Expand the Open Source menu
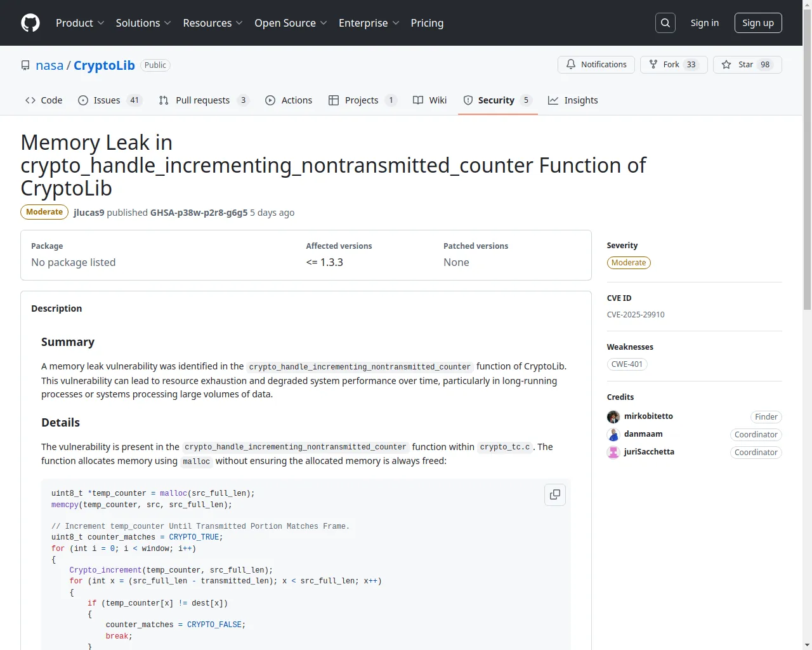812x650 pixels. [291, 23]
